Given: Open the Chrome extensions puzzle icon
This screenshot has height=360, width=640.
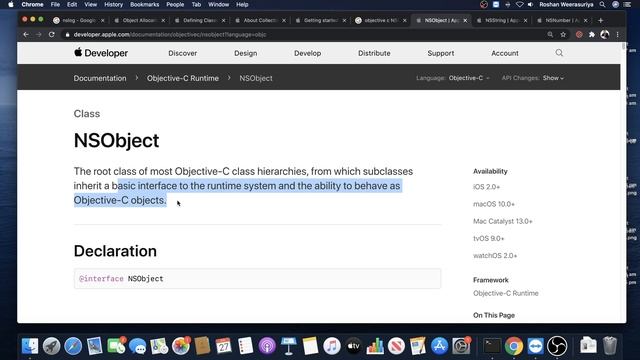Looking at the screenshot, I should click(592, 35).
